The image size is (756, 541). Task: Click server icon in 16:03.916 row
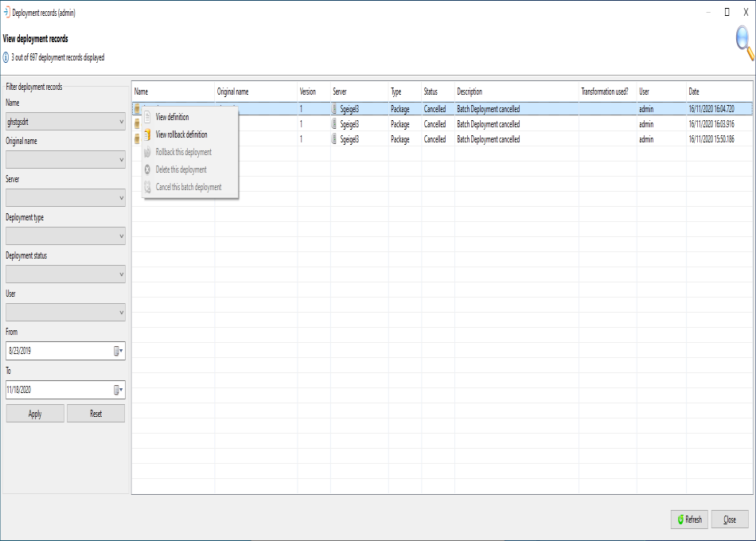(334, 124)
